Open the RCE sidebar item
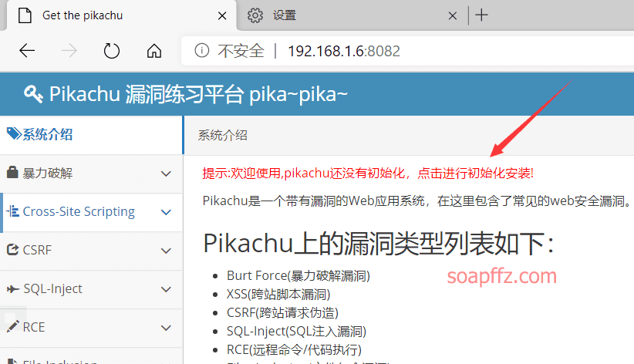 point(91,328)
